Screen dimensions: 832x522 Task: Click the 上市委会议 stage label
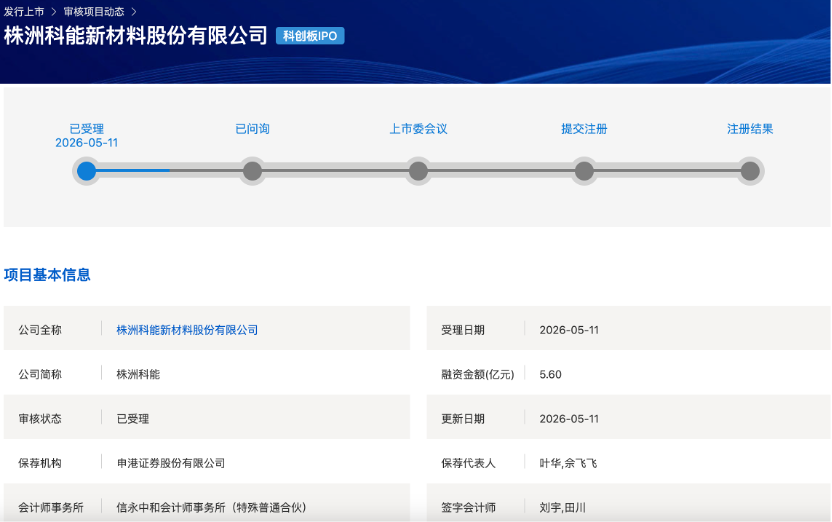418,128
